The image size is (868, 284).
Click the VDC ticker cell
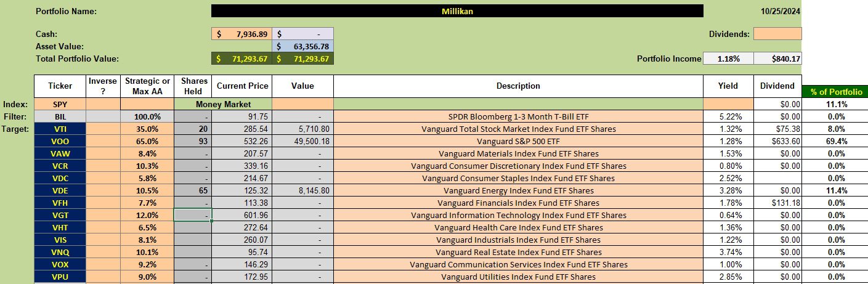(x=60, y=178)
